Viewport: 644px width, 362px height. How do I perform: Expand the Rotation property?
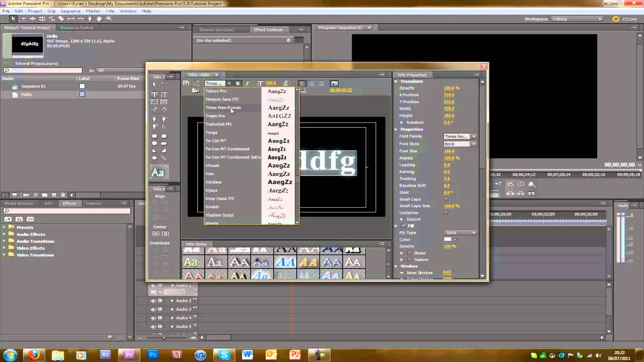[401, 122]
